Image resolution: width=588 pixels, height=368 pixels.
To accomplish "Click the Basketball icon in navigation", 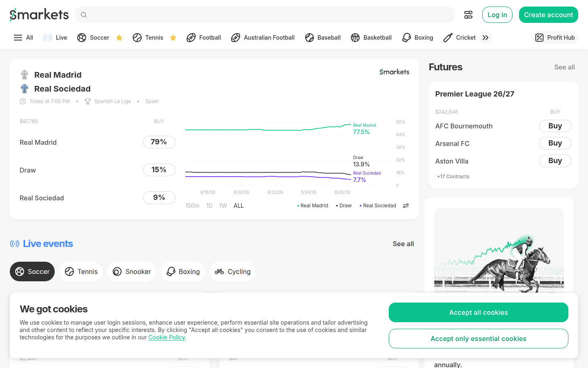I will tap(355, 38).
